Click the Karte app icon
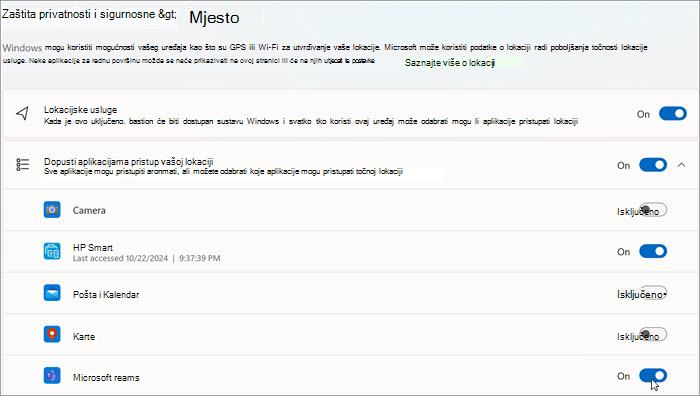The width and height of the screenshot is (700, 396). [52, 334]
